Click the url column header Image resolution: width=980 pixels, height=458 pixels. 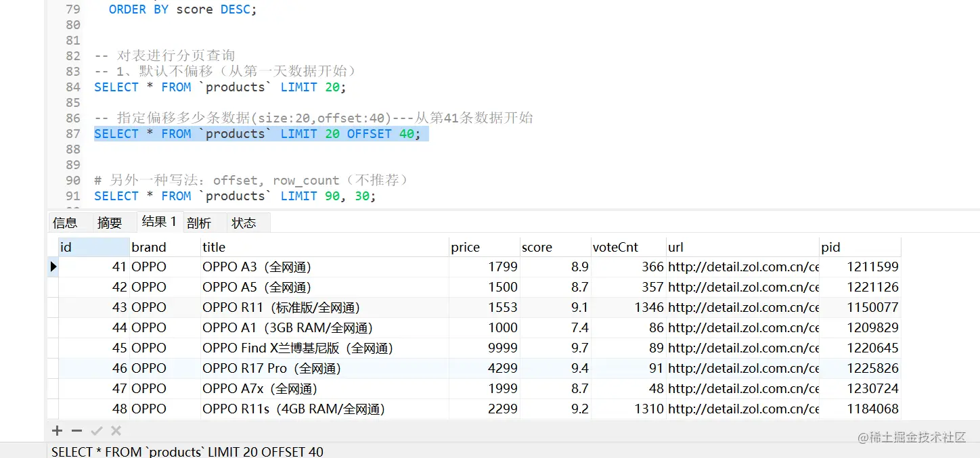[742, 247]
